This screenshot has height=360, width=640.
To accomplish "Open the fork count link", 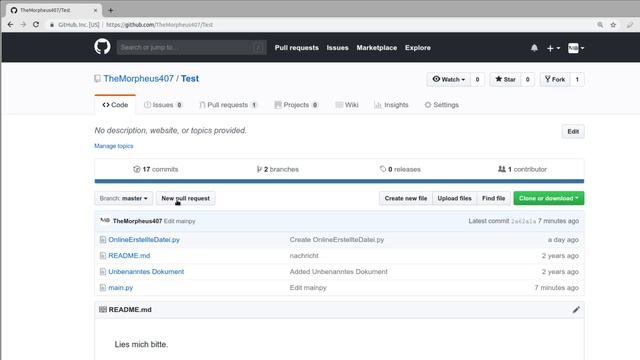I will pyautogui.click(x=577, y=80).
